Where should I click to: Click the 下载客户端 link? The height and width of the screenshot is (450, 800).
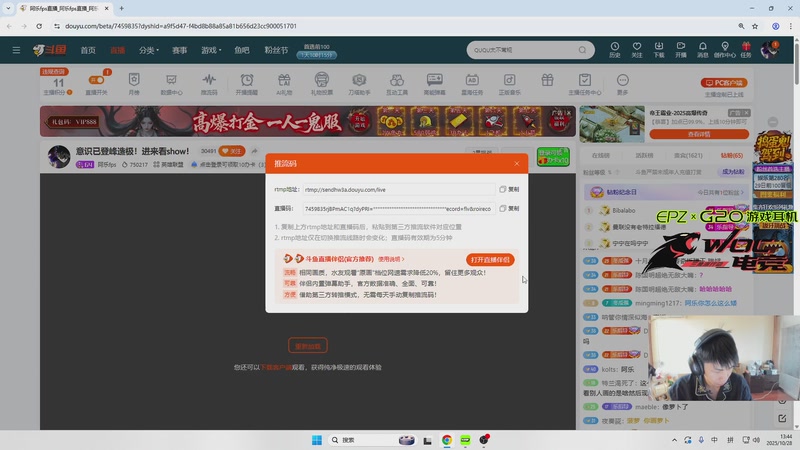(276, 367)
